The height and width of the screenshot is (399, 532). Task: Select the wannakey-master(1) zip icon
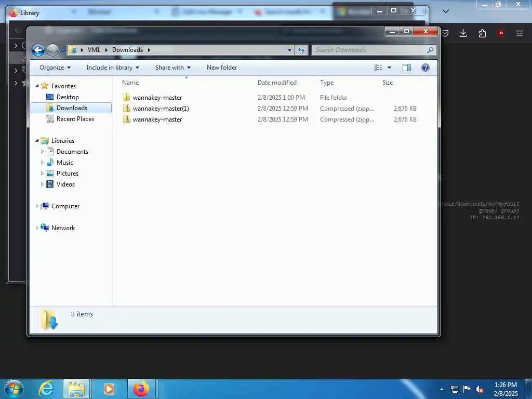coord(127,109)
